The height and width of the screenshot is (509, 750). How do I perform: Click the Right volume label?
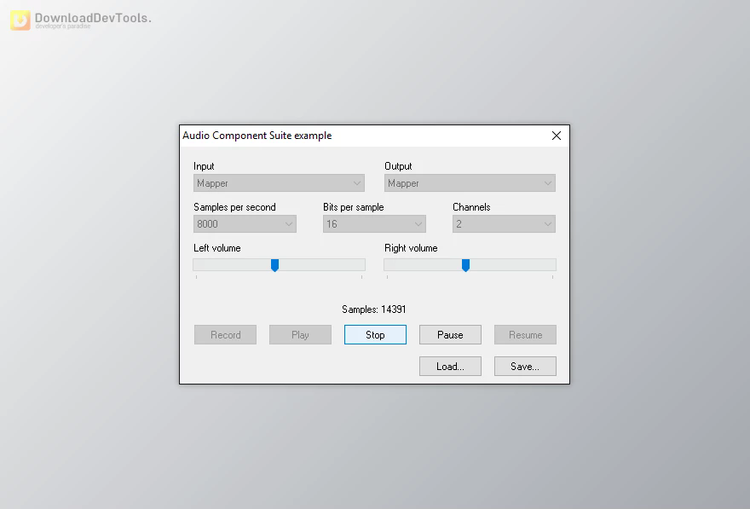coord(411,248)
